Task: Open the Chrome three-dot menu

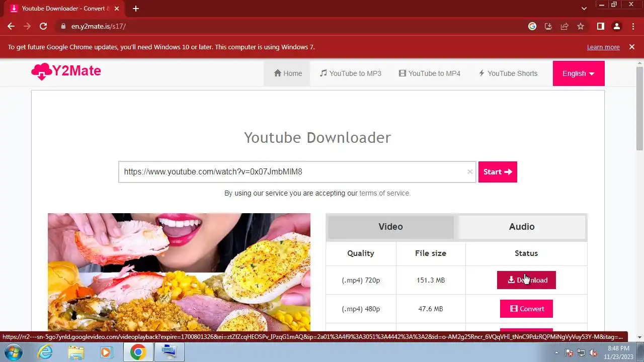Action: tap(633, 26)
